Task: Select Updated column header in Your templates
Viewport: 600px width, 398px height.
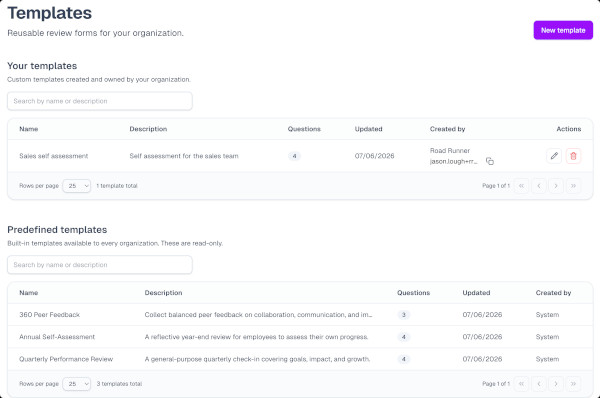Action: tap(368, 129)
